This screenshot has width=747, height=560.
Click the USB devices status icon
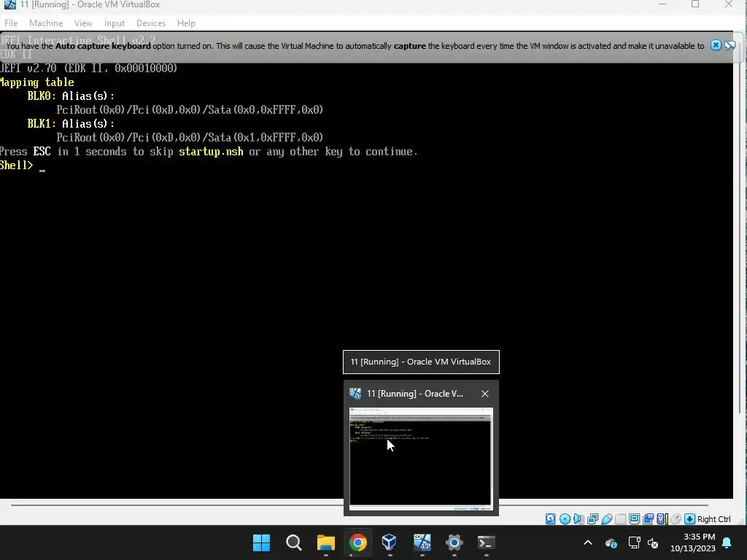(x=606, y=519)
